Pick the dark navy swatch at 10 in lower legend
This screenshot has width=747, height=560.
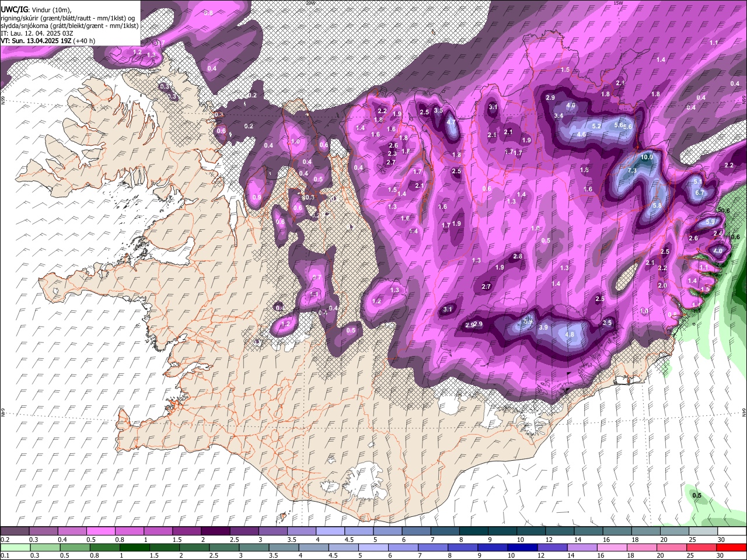click(x=522, y=548)
